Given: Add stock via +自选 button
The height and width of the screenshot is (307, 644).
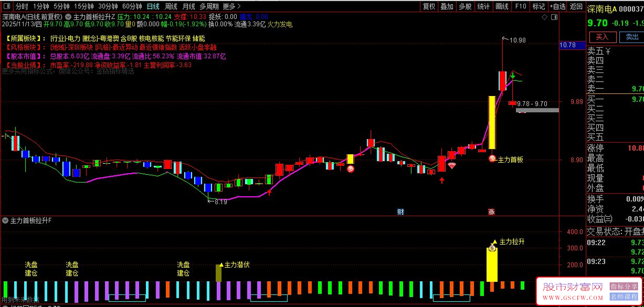Looking at the screenshot, I should [x=557, y=6].
